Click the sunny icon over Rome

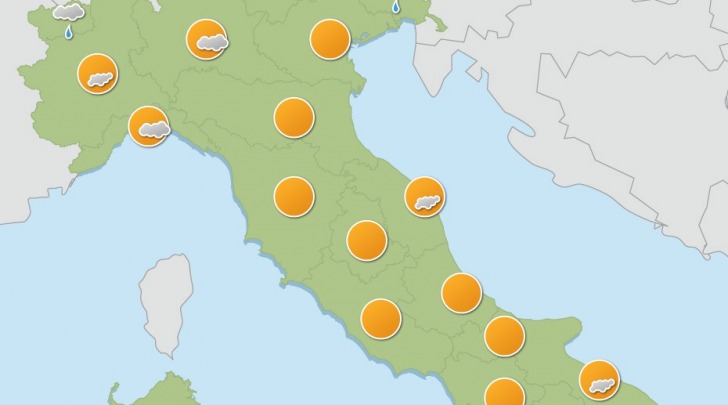tap(381, 319)
